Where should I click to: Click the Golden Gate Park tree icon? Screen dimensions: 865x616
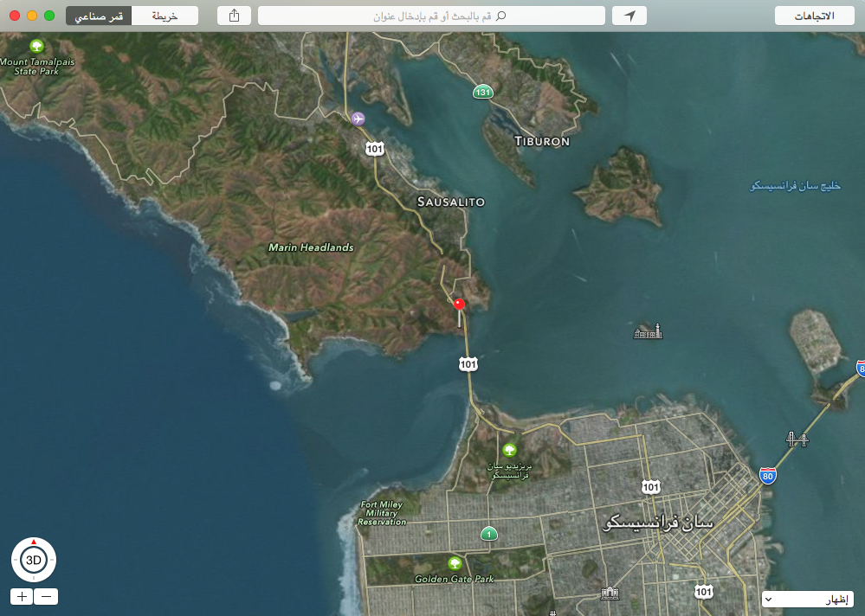pos(455,563)
